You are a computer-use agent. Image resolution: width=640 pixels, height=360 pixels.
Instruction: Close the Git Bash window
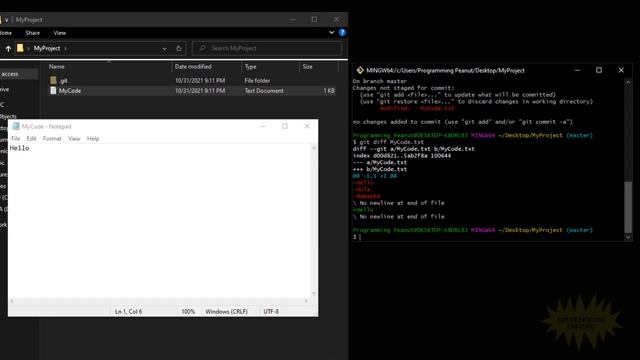pos(621,70)
